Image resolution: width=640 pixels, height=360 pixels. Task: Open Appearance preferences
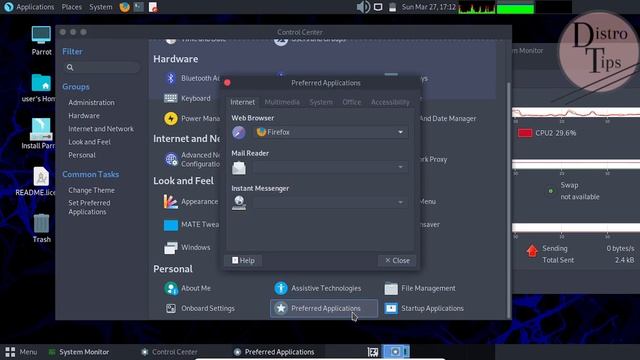tap(191, 202)
